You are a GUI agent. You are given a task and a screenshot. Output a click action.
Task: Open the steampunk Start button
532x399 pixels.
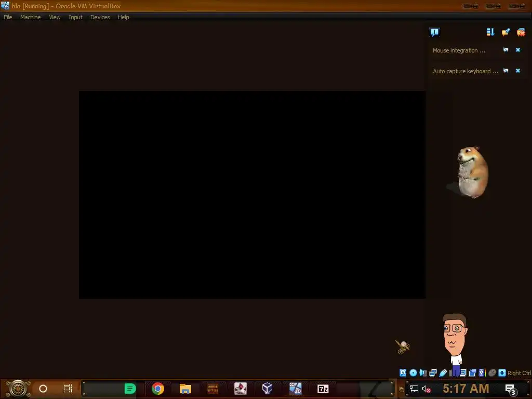coord(18,389)
